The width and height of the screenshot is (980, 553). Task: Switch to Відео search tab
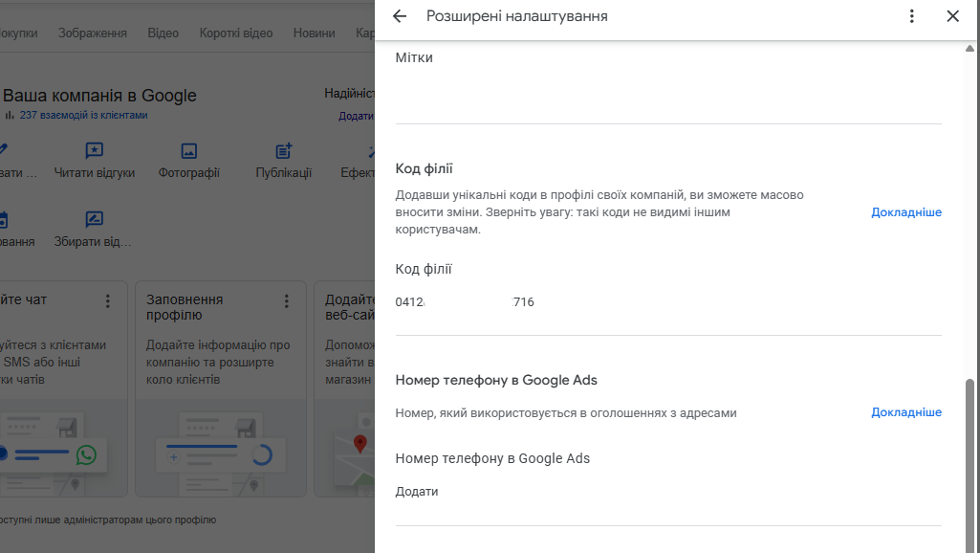click(x=163, y=33)
